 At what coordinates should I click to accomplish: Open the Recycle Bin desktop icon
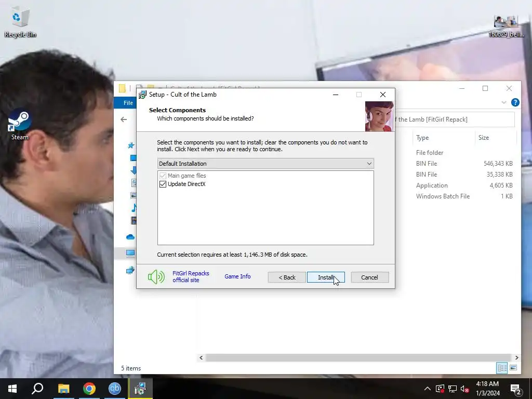pos(20,22)
